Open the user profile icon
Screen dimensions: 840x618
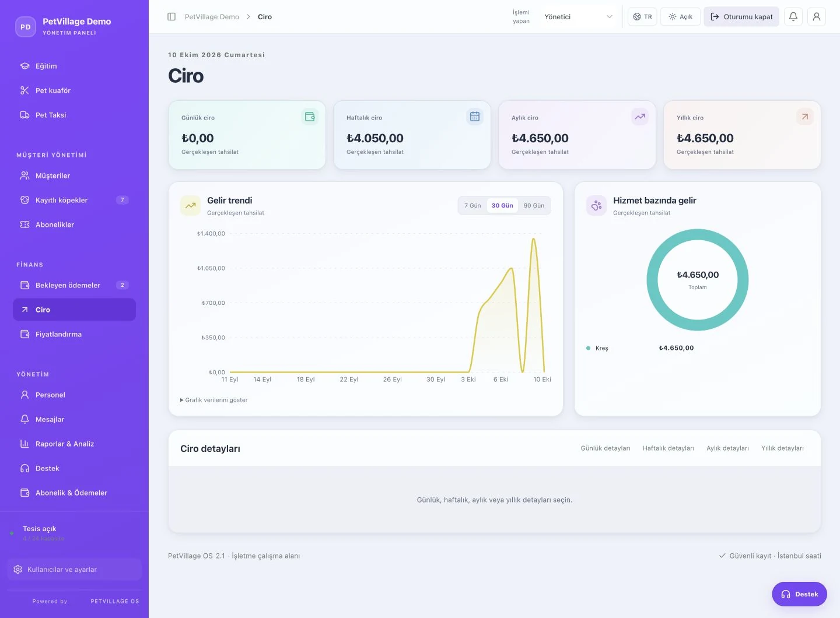[x=817, y=17]
